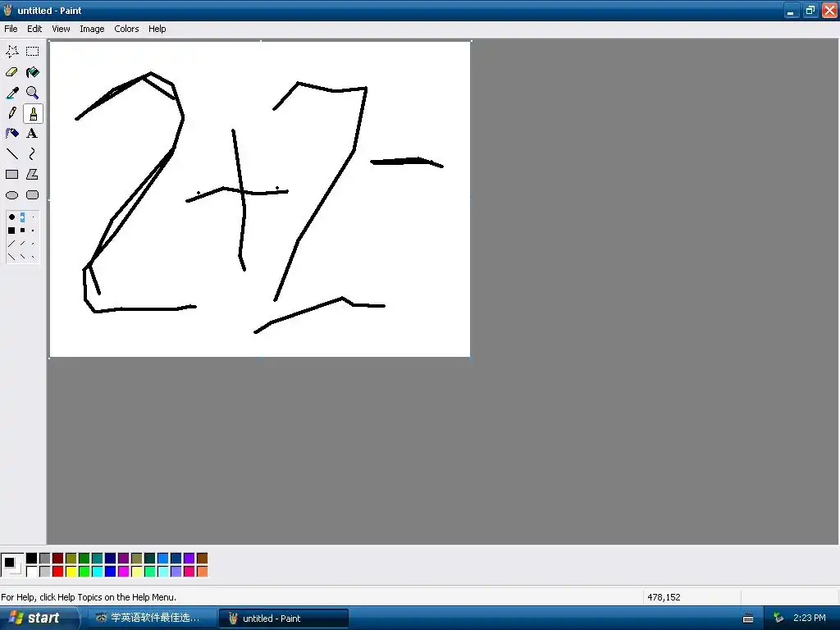This screenshot has height=630, width=840.
Task: Click the keyboard icon in the taskbar
Action: tap(748, 619)
